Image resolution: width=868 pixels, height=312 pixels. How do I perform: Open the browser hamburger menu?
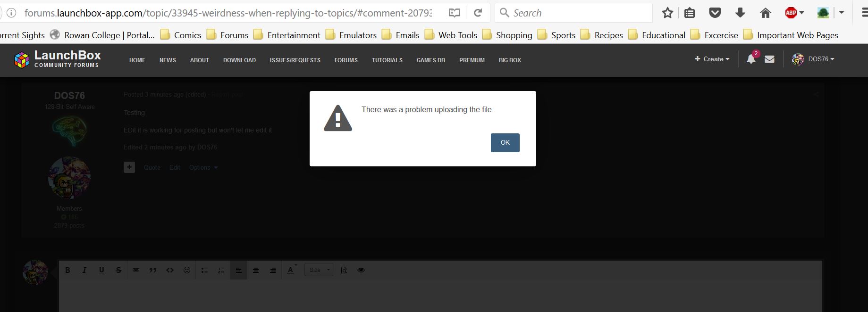pyautogui.click(x=864, y=13)
